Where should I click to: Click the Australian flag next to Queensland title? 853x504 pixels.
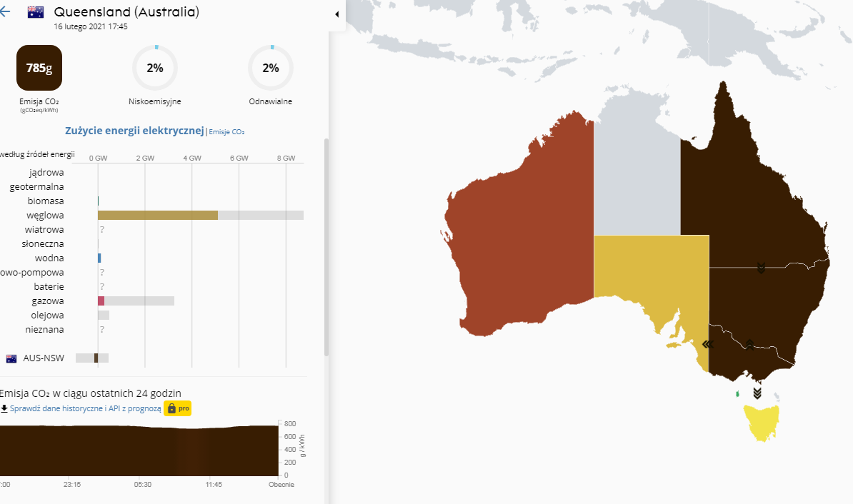pyautogui.click(x=36, y=12)
